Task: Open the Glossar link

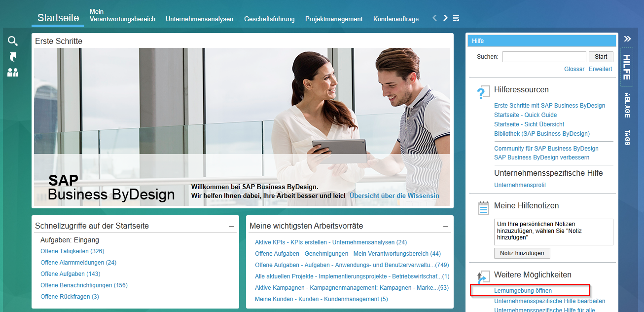Action: coord(574,69)
